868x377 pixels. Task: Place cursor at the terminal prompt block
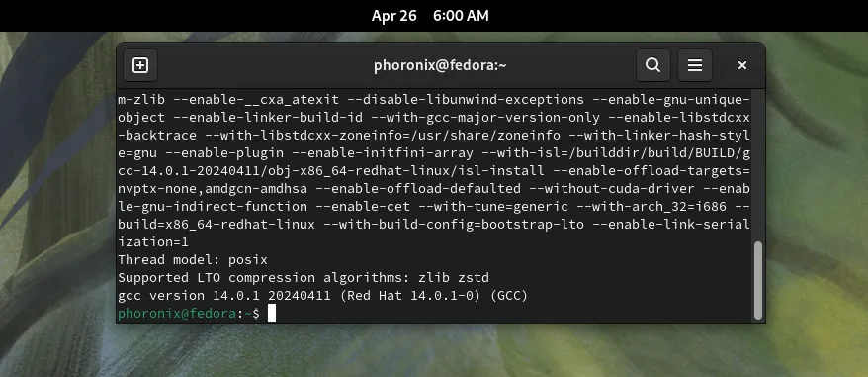pyautogui.click(x=272, y=314)
